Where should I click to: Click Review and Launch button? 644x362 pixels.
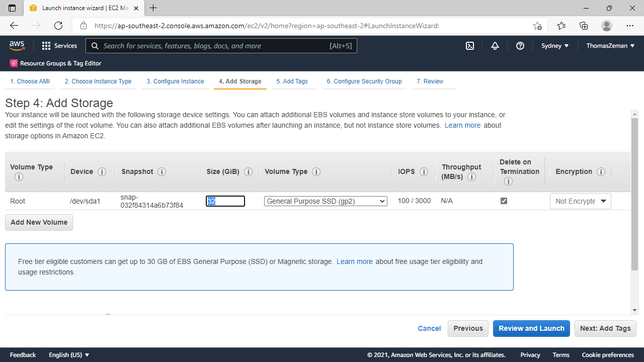point(531,328)
